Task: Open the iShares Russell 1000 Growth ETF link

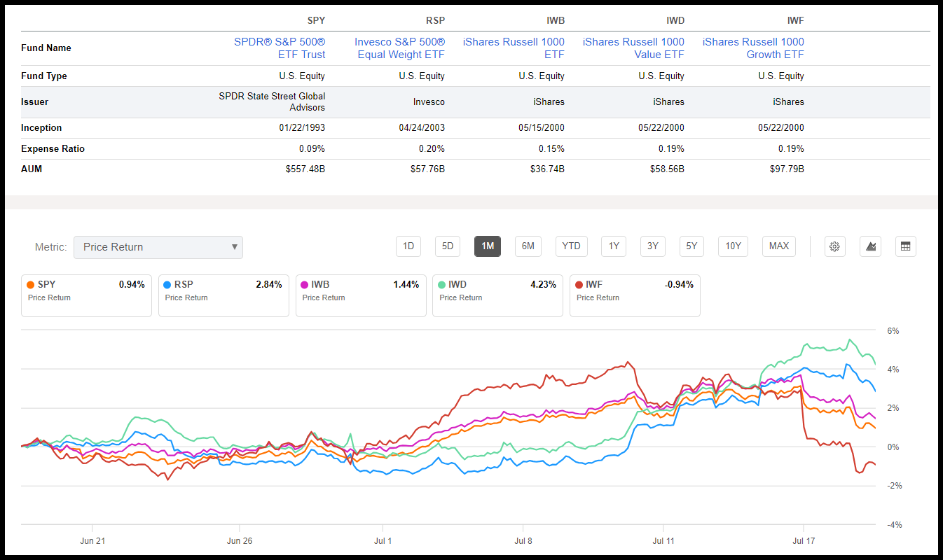Action: 753,48
